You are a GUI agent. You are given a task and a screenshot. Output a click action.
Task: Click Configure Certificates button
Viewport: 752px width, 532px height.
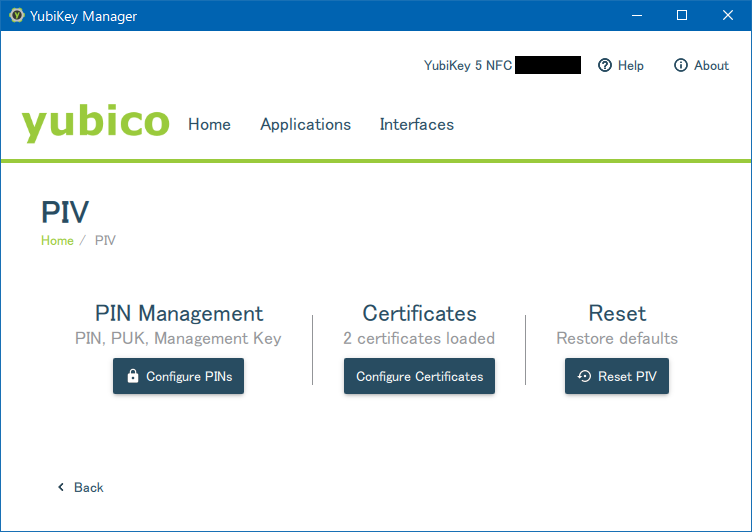[x=419, y=376]
